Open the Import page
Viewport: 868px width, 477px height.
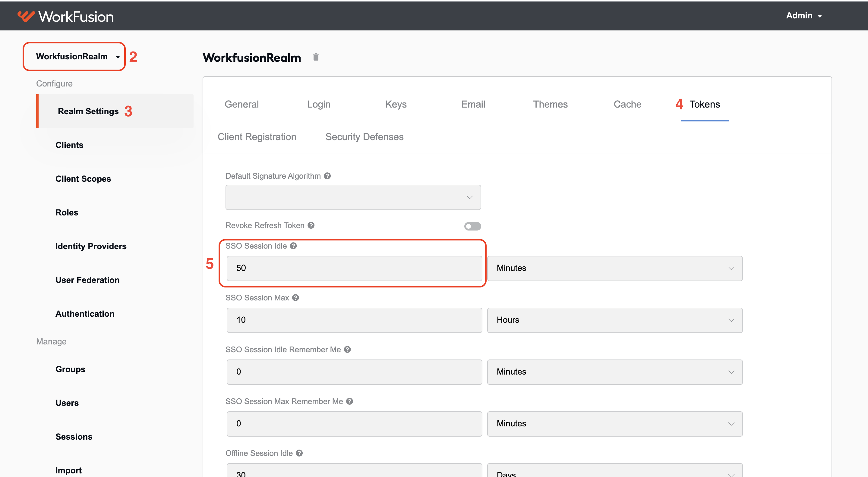coord(68,470)
